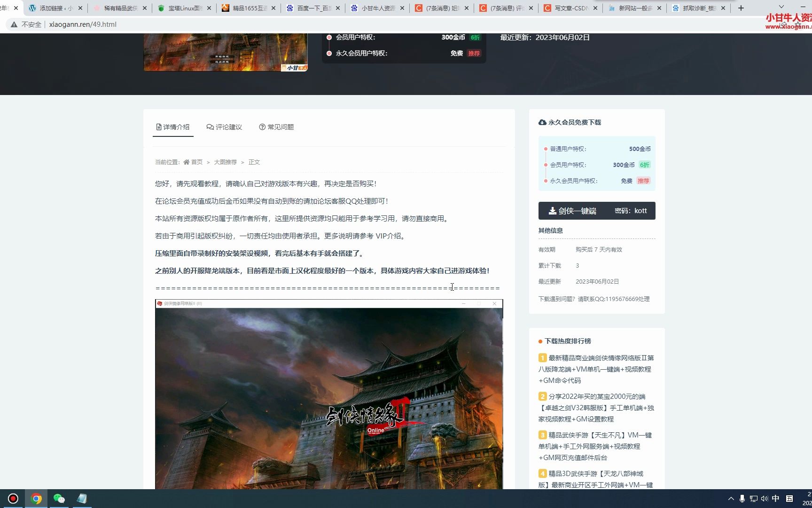The height and width of the screenshot is (508, 812).
Task: Close the 写文章-CSDN tab
Action: (x=595, y=8)
